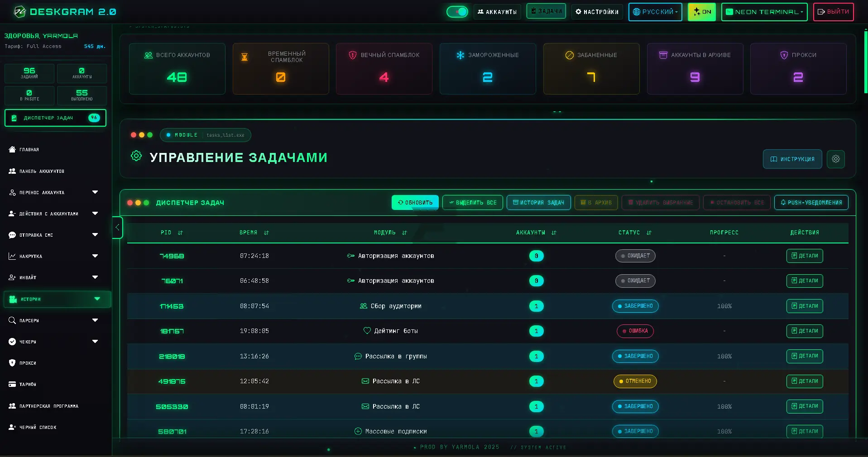Open the Инструкция button

pos(792,159)
